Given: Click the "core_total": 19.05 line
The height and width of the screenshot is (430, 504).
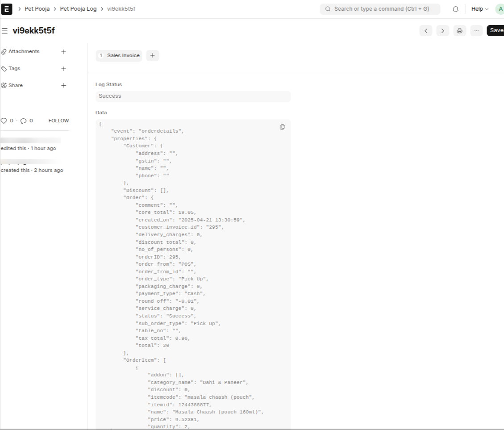Looking at the screenshot, I should point(166,213).
